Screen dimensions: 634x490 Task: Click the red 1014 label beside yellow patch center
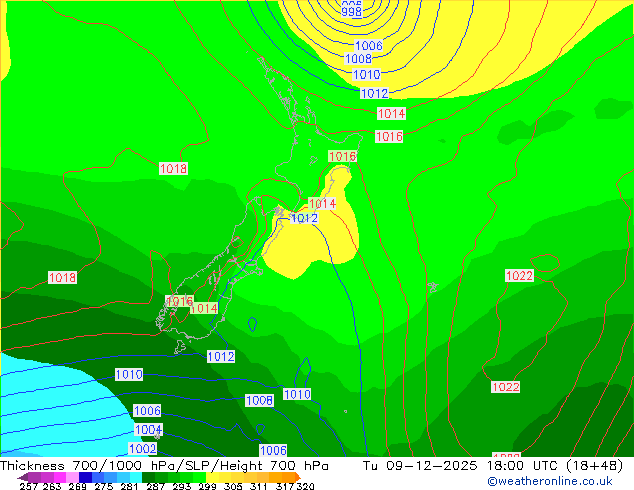[322, 204]
